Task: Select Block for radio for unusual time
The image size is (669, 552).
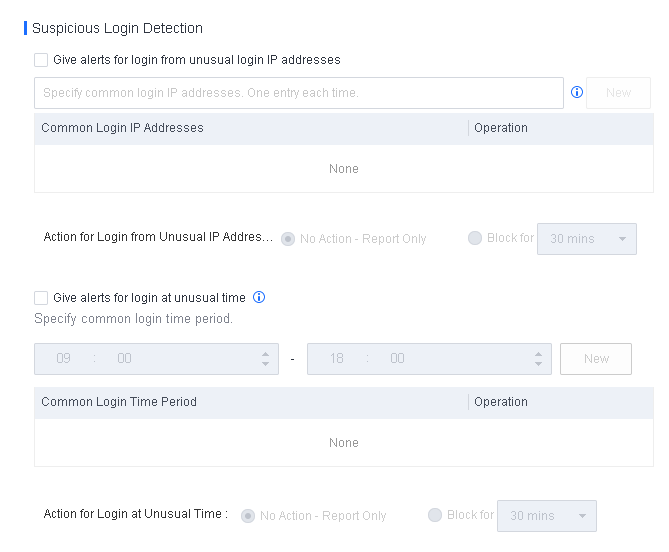Action: click(435, 515)
